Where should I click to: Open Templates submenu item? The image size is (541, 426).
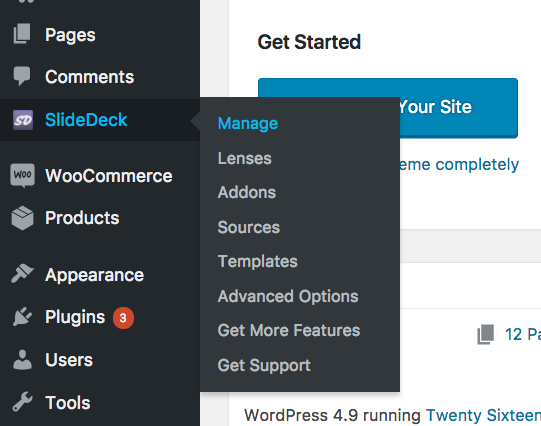coord(257,261)
